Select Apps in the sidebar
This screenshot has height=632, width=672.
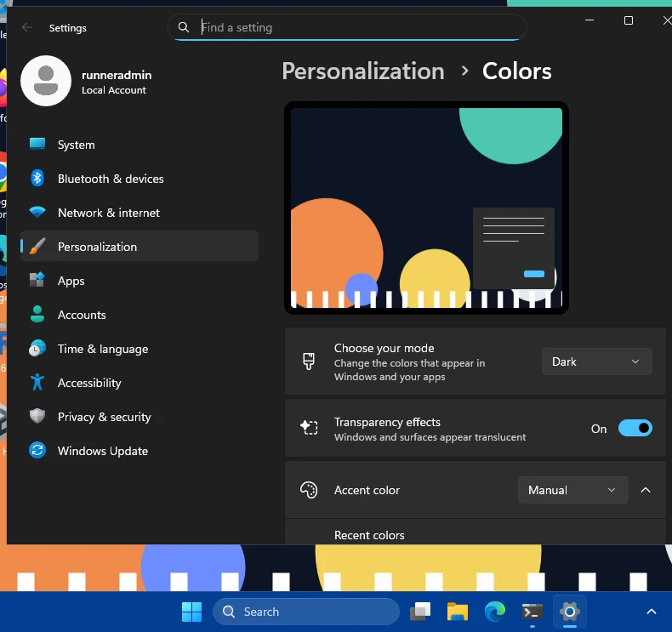140,281
